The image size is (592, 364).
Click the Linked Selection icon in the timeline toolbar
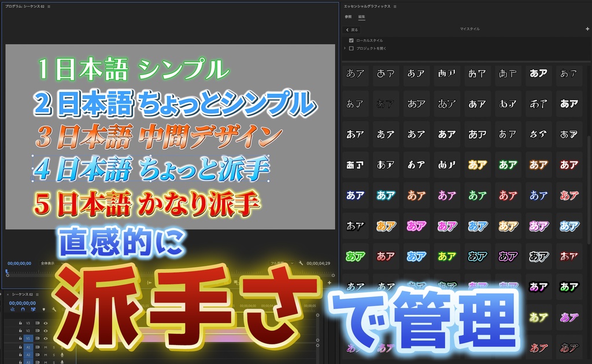click(x=34, y=309)
